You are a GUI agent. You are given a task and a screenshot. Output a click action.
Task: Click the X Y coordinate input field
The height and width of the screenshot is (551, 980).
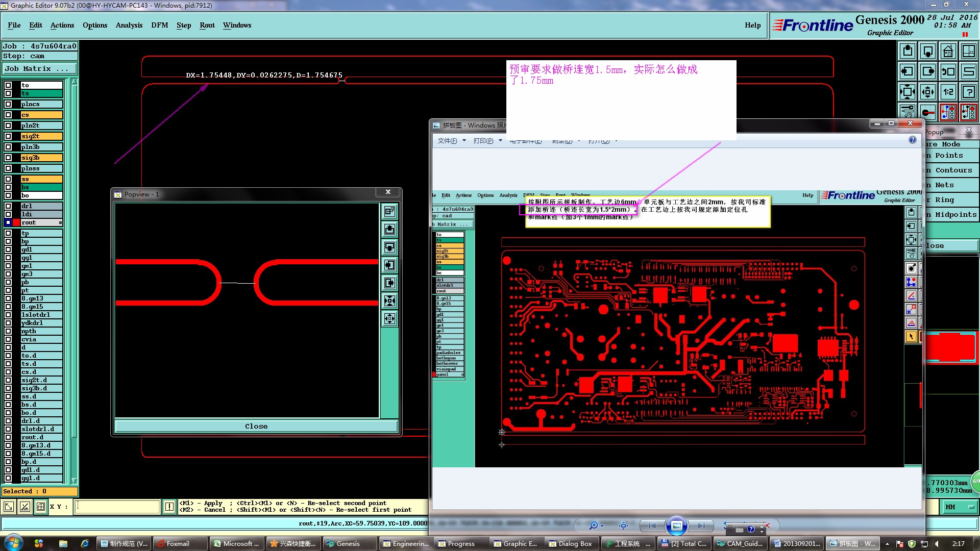tap(117, 507)
